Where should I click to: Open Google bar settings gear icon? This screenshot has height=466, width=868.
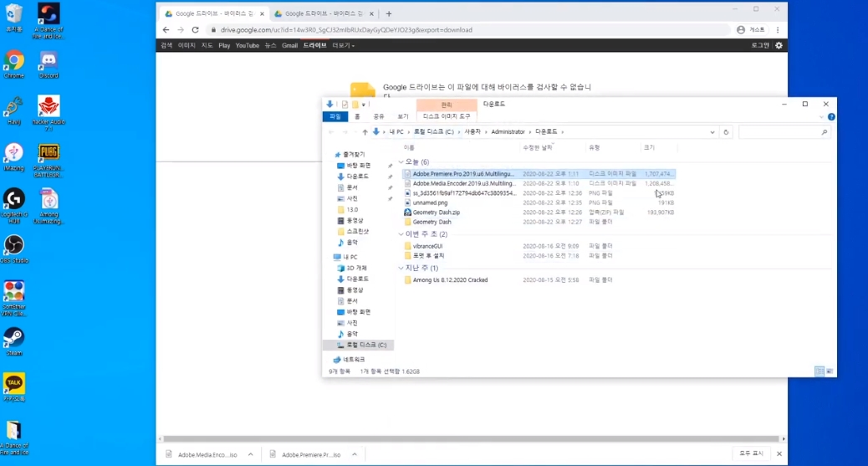click(x=779, y=45)
